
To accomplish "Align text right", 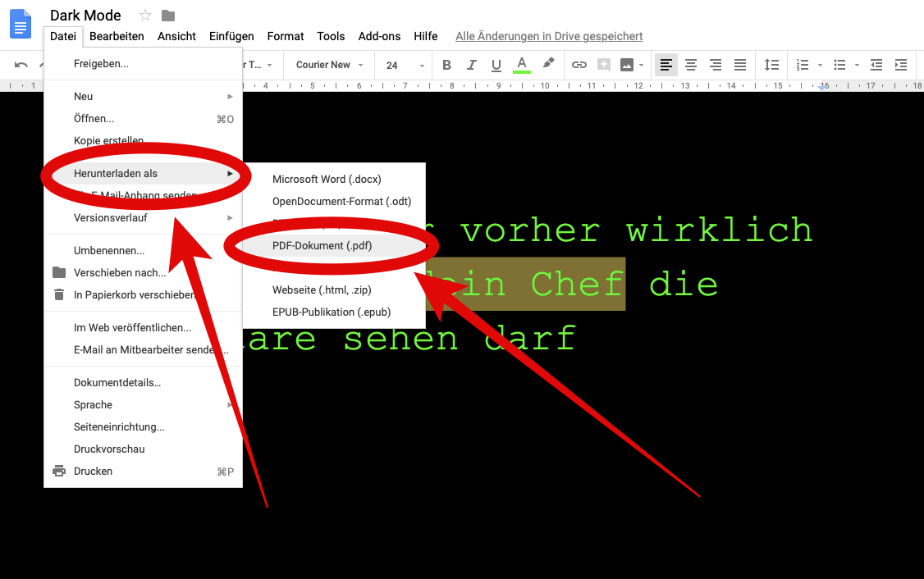I will point(716,65).
